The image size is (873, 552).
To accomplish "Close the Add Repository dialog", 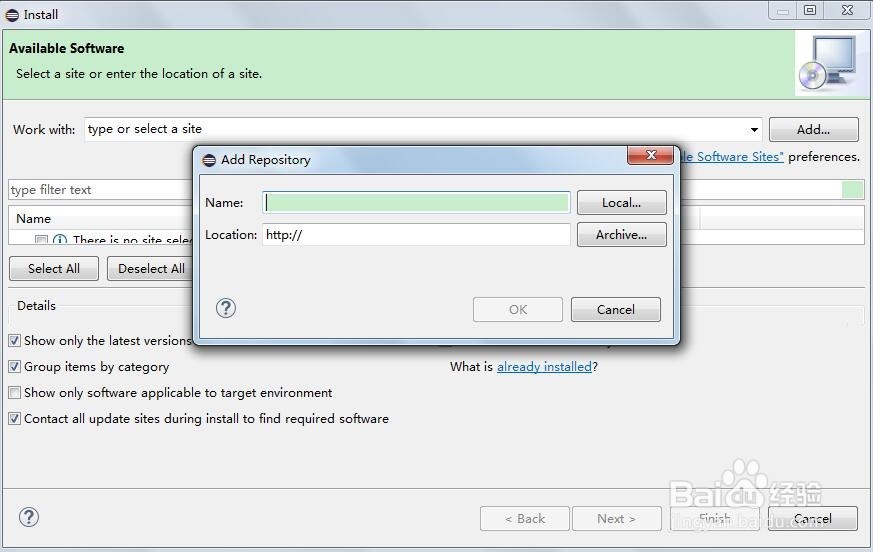I will coord(650,155).
